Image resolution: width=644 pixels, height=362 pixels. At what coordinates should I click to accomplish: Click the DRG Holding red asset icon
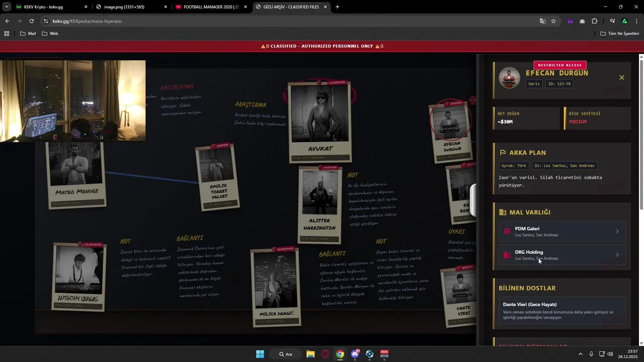tap(507, 255)
